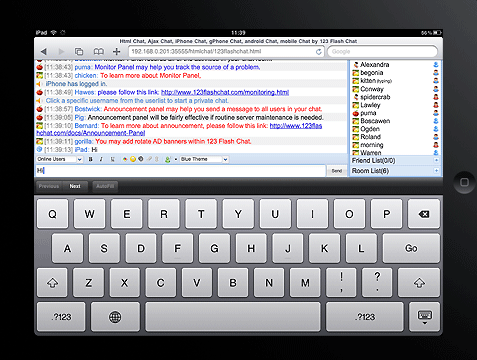The height and width of the screenshot is (360, 477).
Task: Tap the left shift key
Action: coord(52,283)
